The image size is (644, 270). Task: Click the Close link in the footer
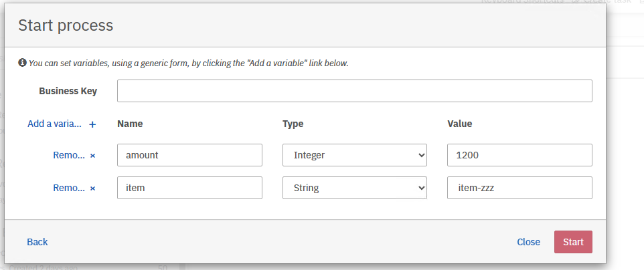coord(528,242)
